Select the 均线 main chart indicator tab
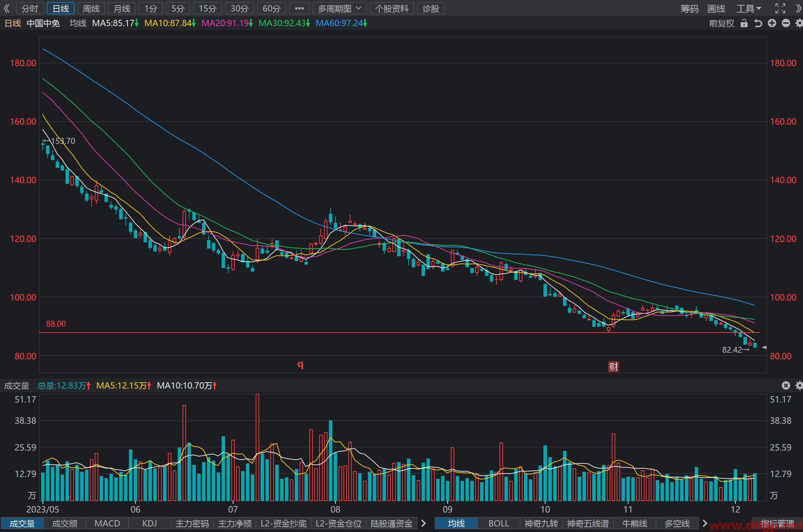The width and height of the screenshot is (803, 532). (x=456, y=523)
